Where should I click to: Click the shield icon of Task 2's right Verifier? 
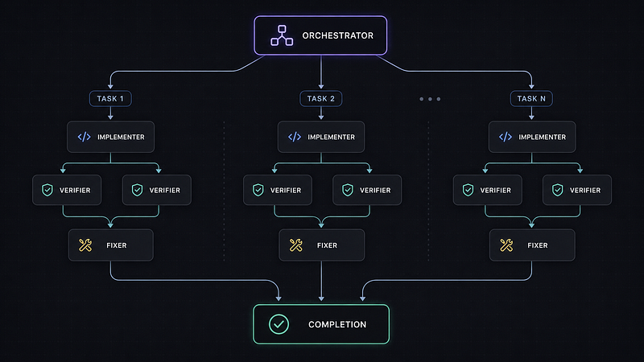[x=348, y=190]
